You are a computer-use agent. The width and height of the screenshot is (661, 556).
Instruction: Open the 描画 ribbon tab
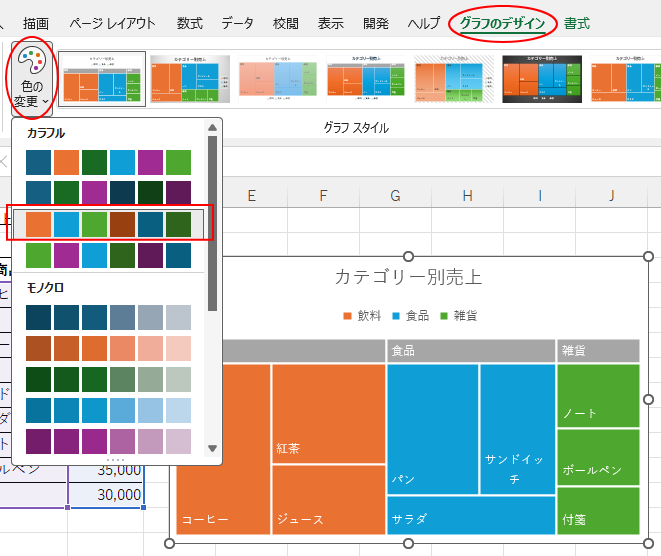pyautogui.click(x=36, y=23)
